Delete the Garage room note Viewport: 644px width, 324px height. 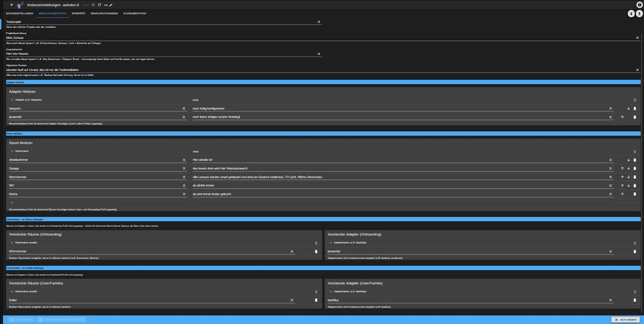click(x=634, y=168)
